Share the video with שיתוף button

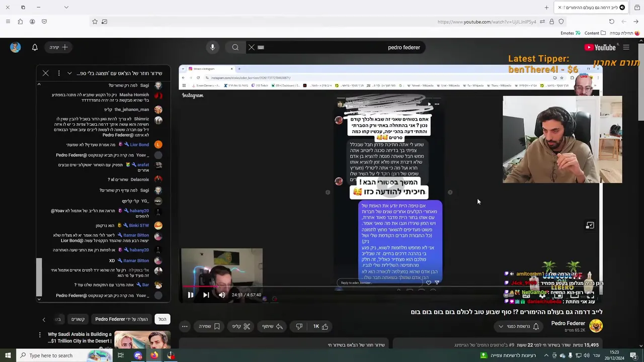tap(272, 326)
